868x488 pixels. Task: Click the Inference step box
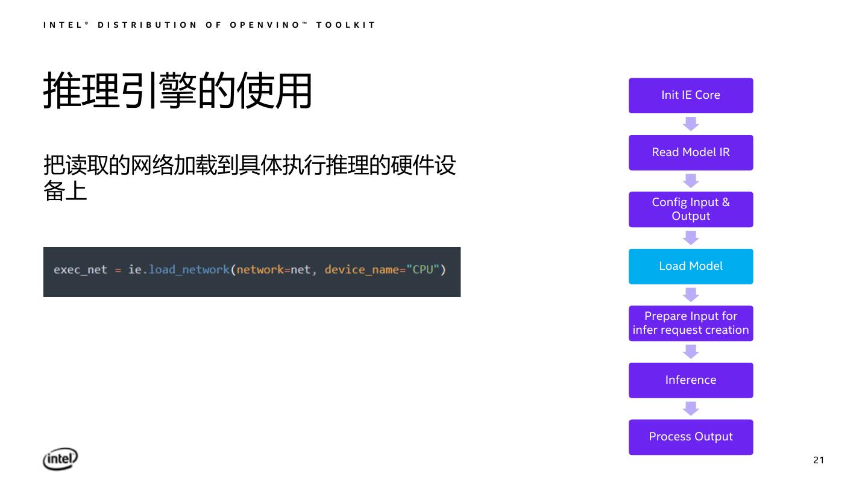pos(691,380)
